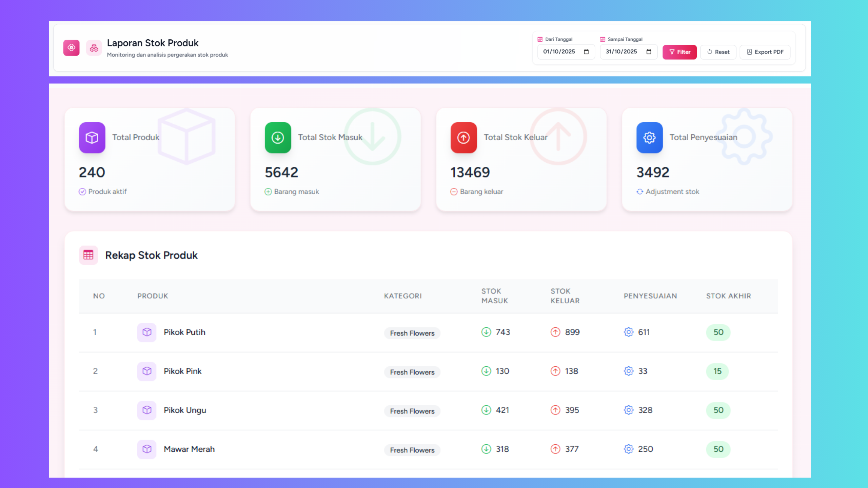Click the light pink boxes icon beside title
Screen dimensions: 868x488
pos(94,48)
